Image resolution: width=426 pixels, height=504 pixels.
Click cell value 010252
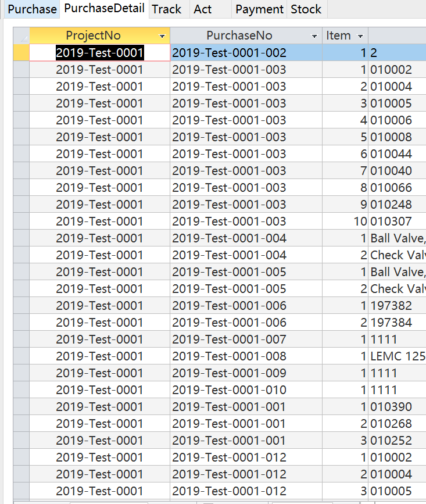(x=397, y=441)
